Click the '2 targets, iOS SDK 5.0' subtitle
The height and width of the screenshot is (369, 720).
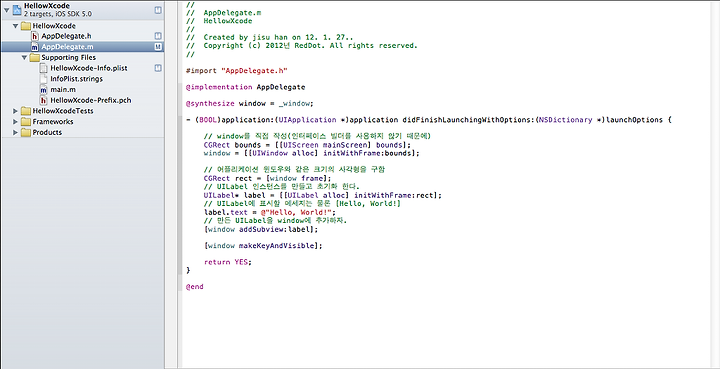pos(58,14)
